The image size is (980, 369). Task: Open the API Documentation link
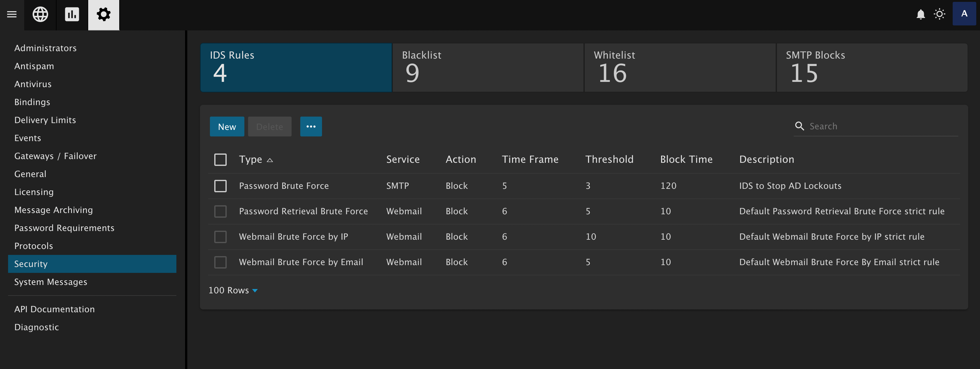coord(54,309)
